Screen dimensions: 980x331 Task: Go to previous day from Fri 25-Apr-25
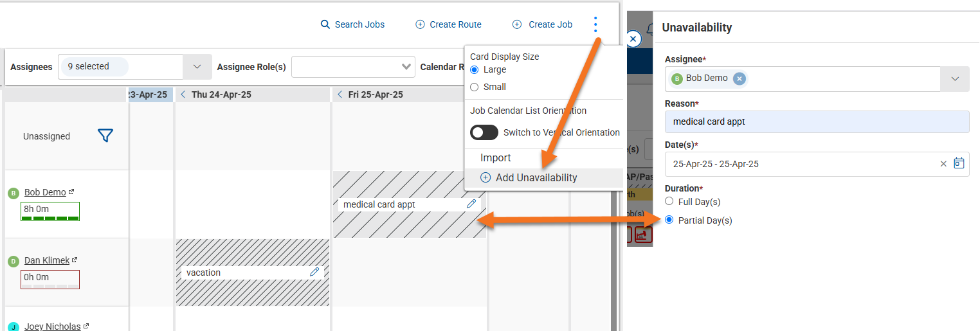pyautogui.click(x=340, y=94)
